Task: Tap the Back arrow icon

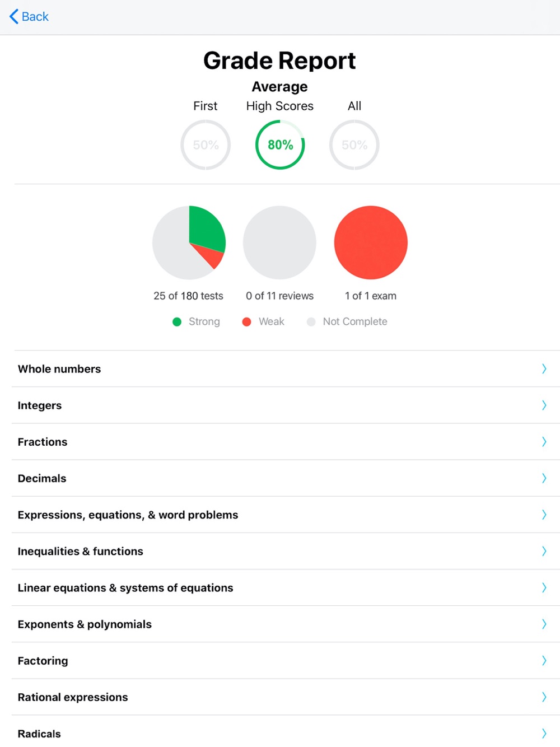Action: (x=14, y=17)
